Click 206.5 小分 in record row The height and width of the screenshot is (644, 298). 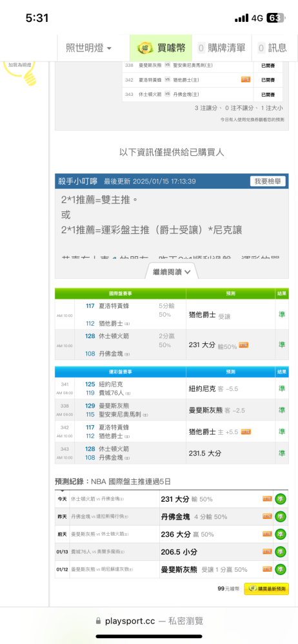[180, 552]
